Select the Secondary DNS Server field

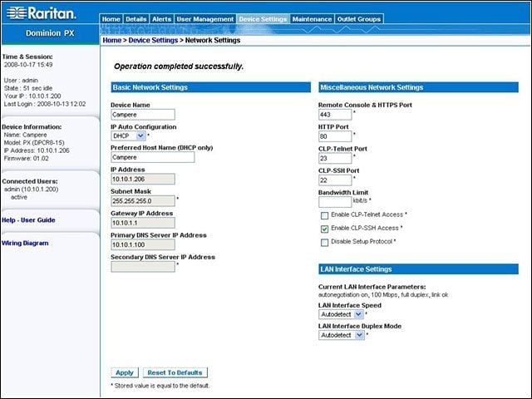point(143,267)
